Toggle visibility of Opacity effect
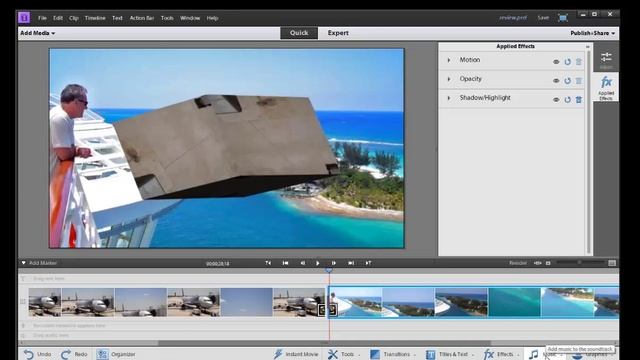 pyautogui.click(x=556, y=81)
